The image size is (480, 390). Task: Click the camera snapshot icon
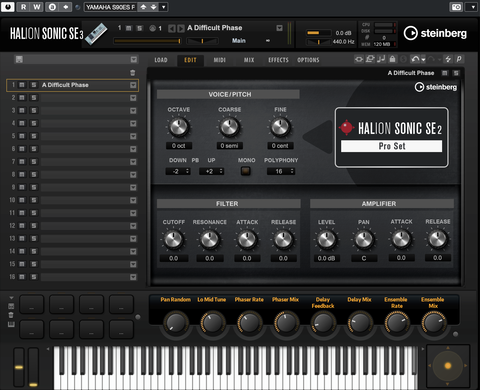(456, 7)
